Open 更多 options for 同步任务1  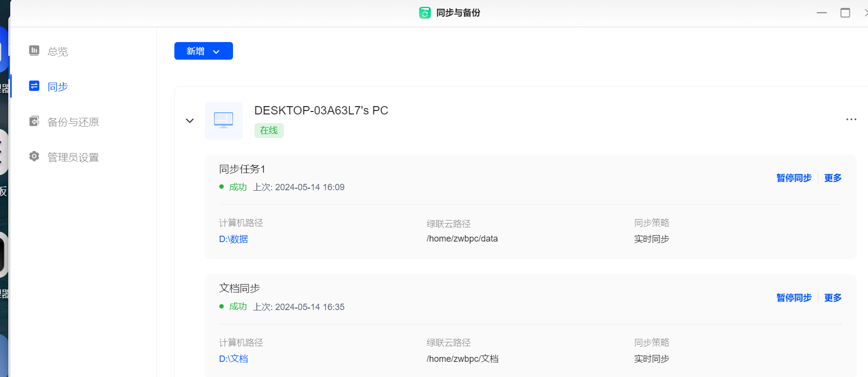(833, 178)
